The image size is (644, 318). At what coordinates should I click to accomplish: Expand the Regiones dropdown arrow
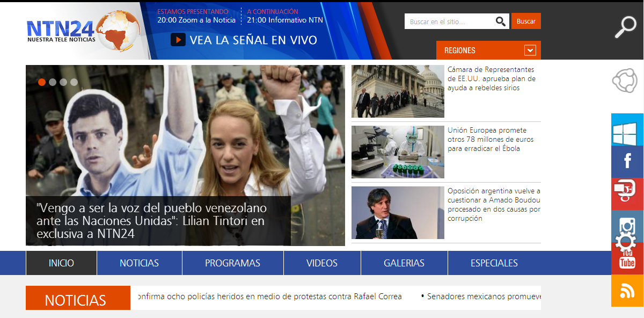(x=530, y=50)
